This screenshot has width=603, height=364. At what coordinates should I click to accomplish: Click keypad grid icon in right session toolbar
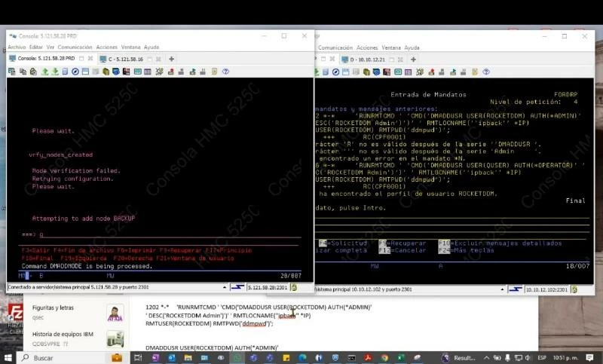408,72
